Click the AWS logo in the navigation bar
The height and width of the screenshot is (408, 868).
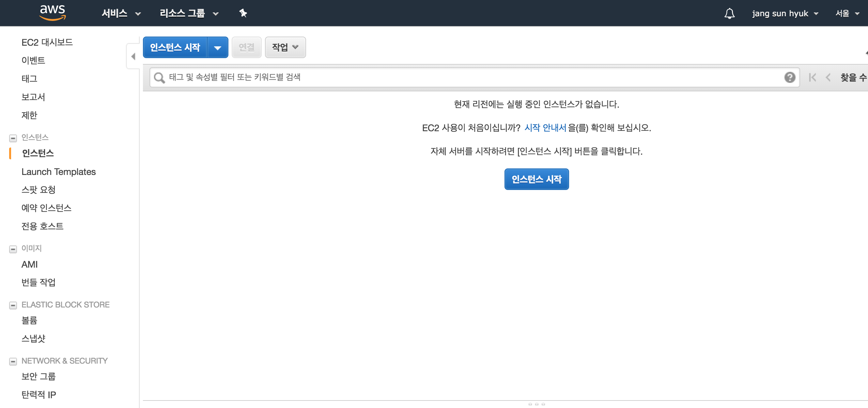point(52,12)
